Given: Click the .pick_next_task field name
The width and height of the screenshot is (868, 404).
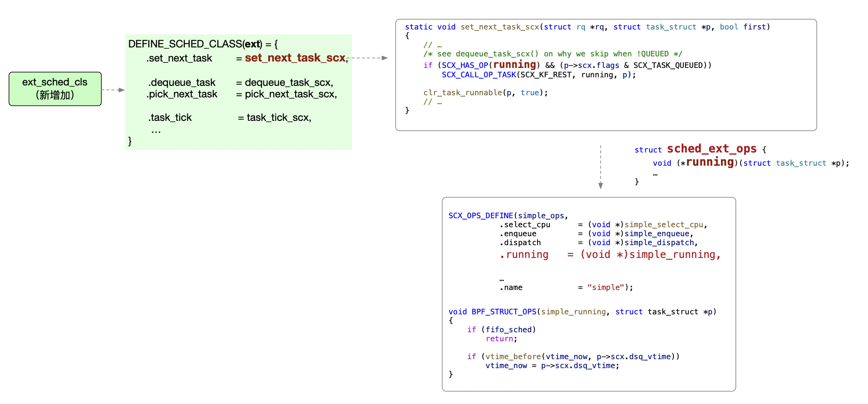Looking at the screenshot, I should [x=182, y=94].
